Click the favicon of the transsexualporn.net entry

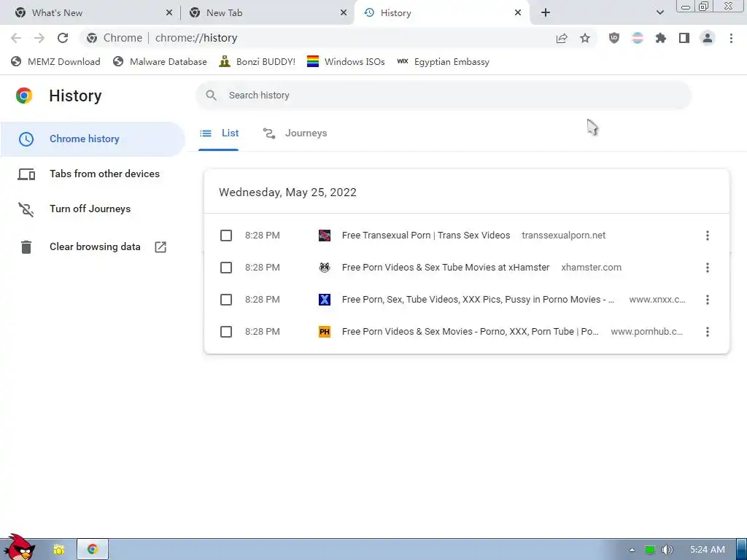[325, 236]
